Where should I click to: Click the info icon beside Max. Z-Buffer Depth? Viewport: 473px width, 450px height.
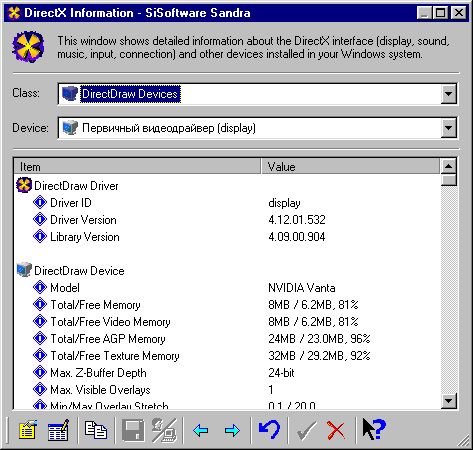pos(40,372)
